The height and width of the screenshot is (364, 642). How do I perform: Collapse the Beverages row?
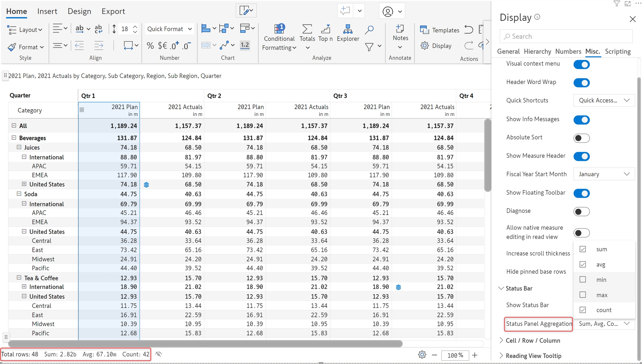tap(14, 137)
